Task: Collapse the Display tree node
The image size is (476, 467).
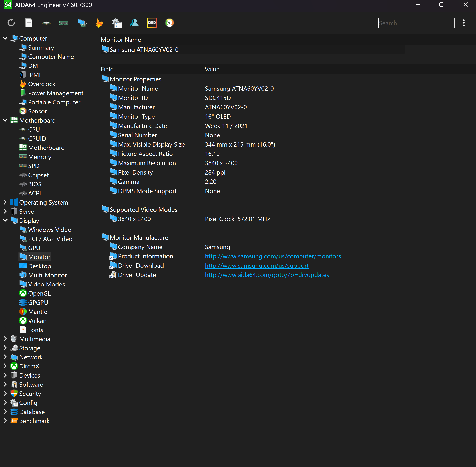Action: (5, 220)
